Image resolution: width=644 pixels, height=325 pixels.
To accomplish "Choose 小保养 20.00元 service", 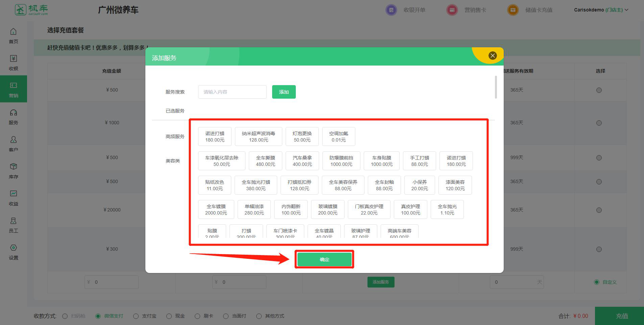I will pyautogui.click(x=420, y=185).
